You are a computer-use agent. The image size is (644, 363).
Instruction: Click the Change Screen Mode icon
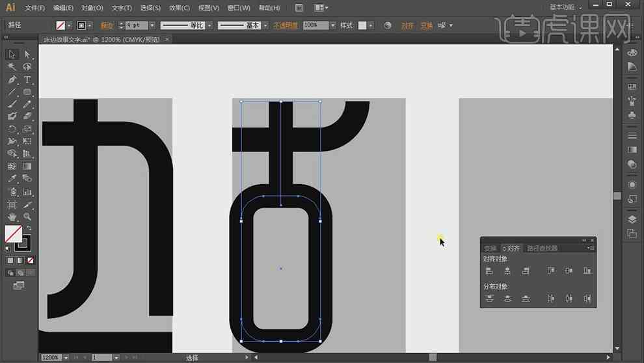(x=18, y=286)
